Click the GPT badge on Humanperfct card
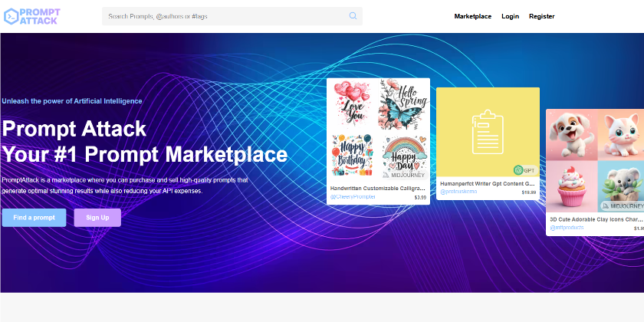Image resolution: width=644 pixels, height=322 pixels. coord(525,170)
